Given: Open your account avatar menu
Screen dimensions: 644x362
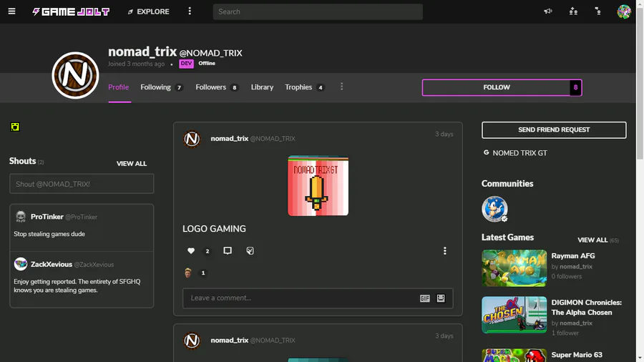Looking at the screenshot, I should (x=624, y=11).
